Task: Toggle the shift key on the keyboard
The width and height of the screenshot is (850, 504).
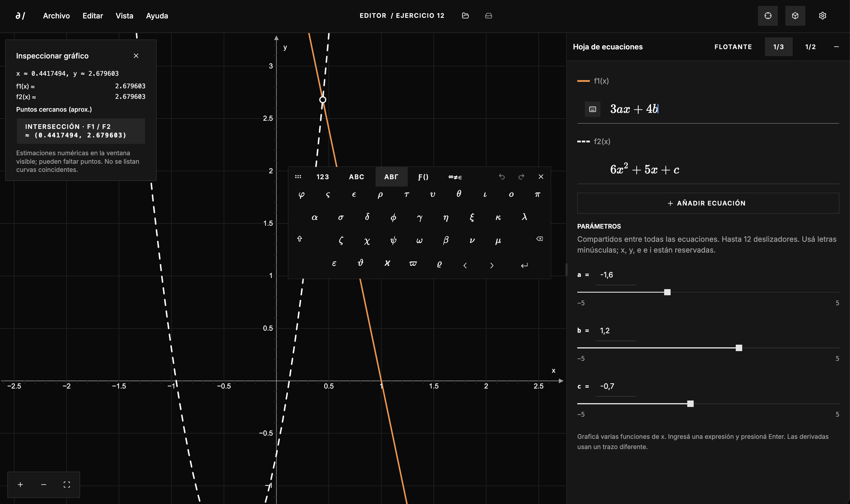Action: (x=299, y=239)
